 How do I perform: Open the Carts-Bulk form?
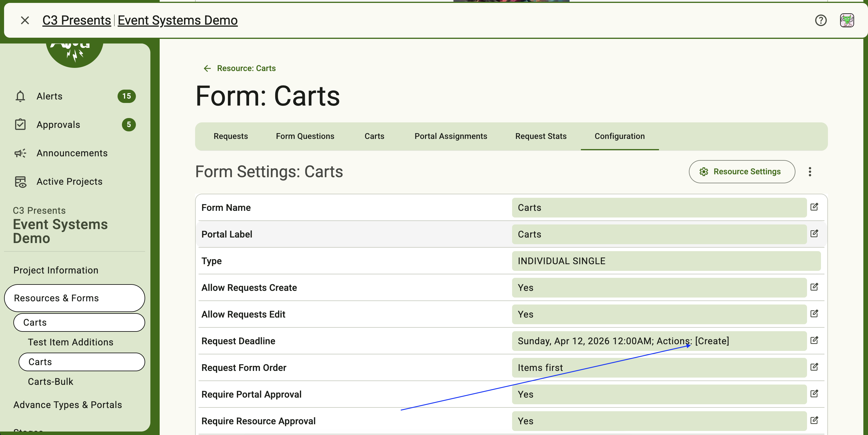click(x=51, y=381)
